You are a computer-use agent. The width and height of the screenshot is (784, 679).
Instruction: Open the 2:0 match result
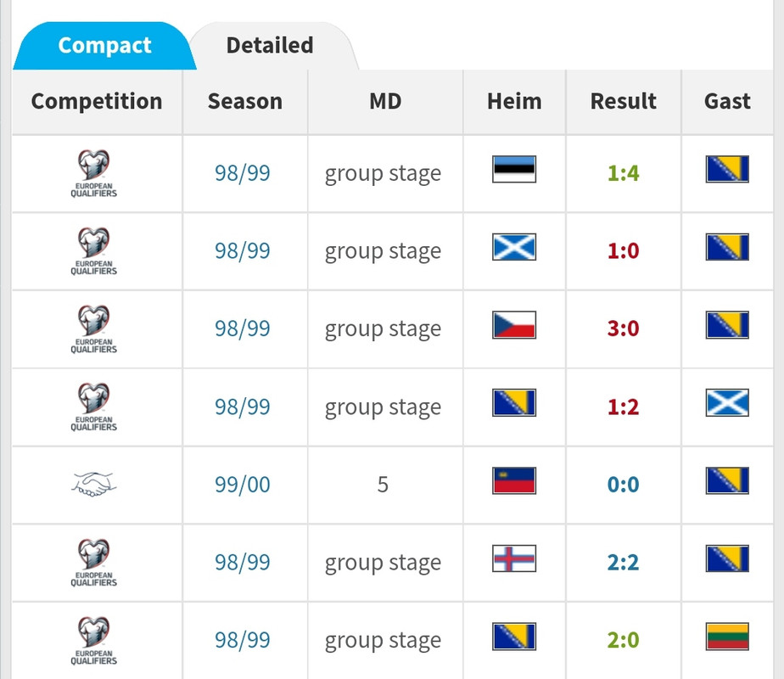(x=624, y=641)
